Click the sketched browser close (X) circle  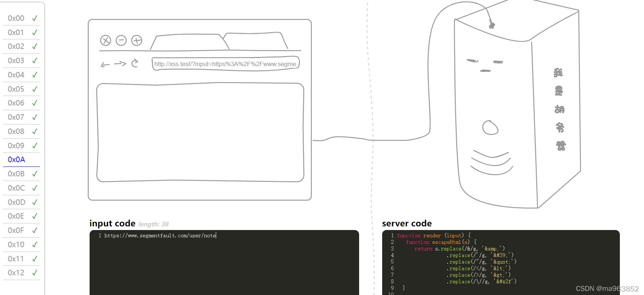(x=106, y=41)
